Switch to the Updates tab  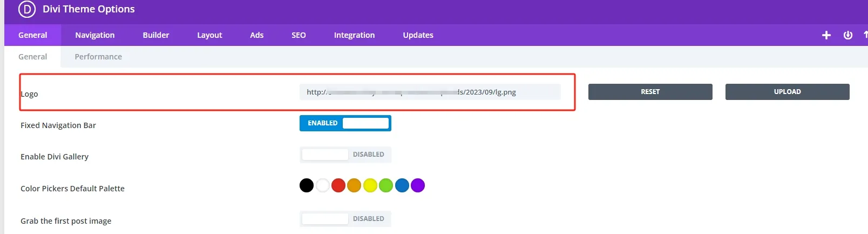click(x=418, y=35)
